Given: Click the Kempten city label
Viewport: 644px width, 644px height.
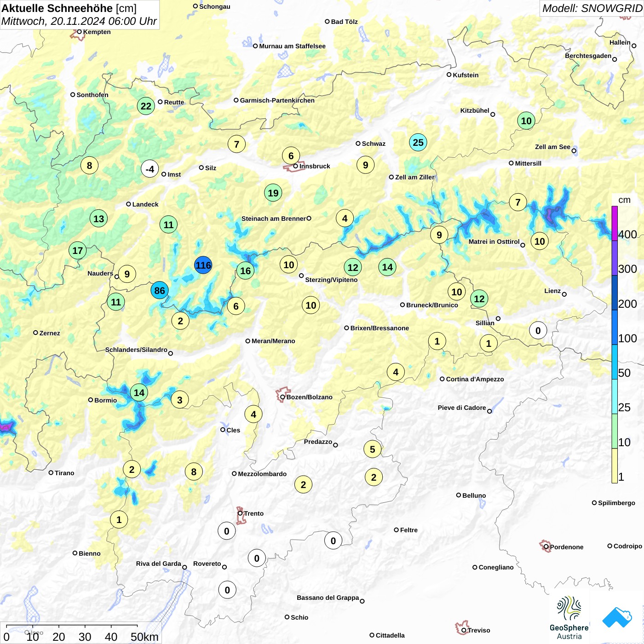Looking at the screenshot, I should [97, 32].
